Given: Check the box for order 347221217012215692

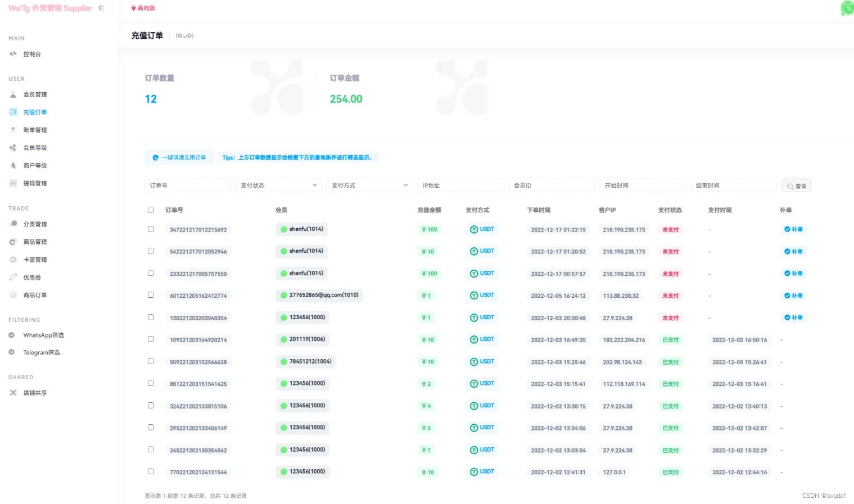Looking at the screenshot, I should [151, 229].
